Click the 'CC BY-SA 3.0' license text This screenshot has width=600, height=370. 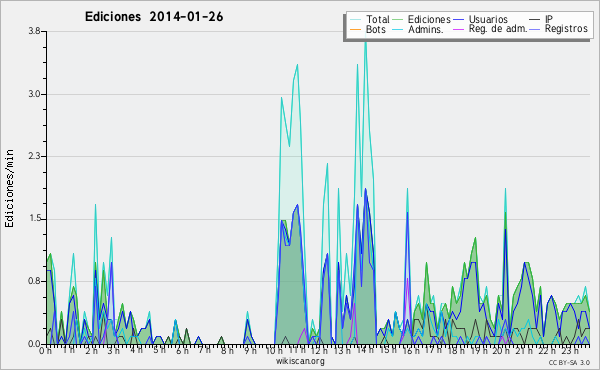click(x=569, y=362)
